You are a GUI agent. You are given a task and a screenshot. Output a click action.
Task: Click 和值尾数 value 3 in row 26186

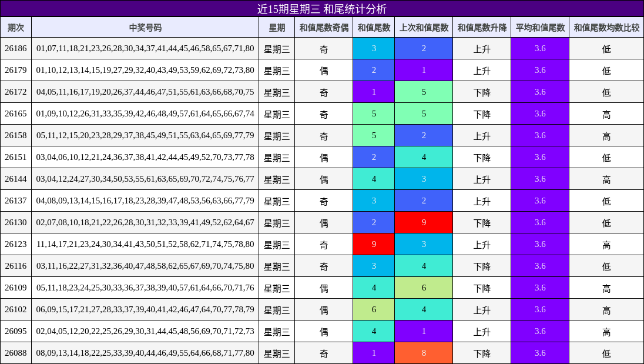pos(374,48)
